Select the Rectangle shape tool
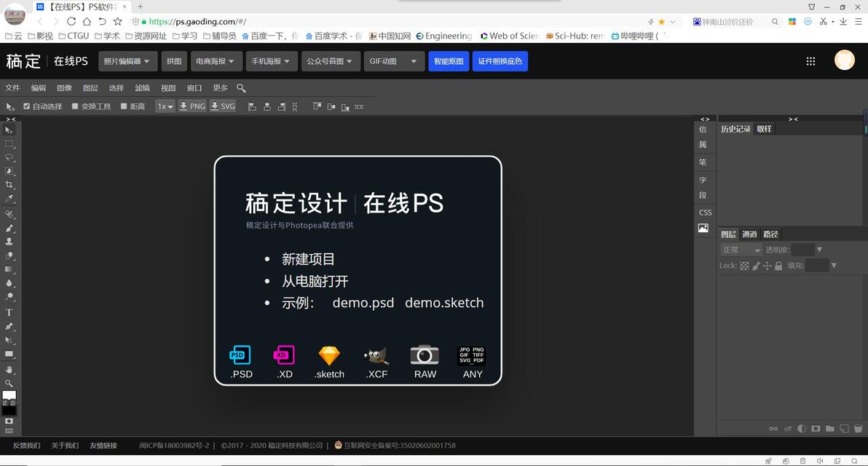 (x=9, y=354)
